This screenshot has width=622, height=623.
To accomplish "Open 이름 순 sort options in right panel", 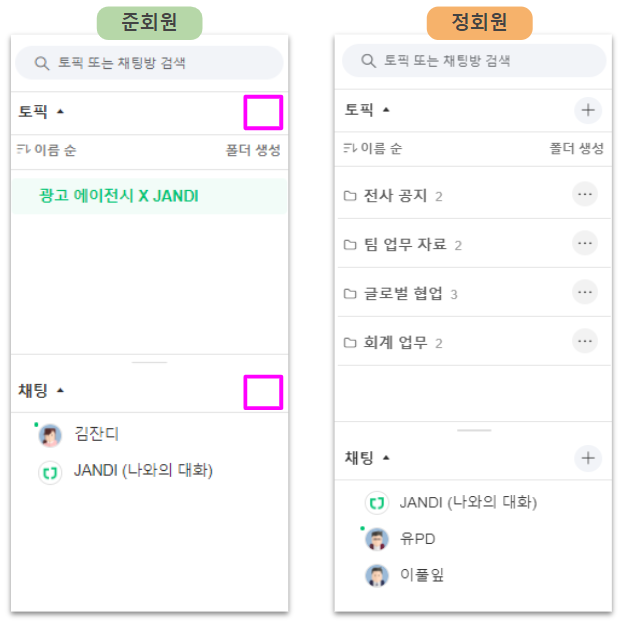I will [x=373, y=149].
